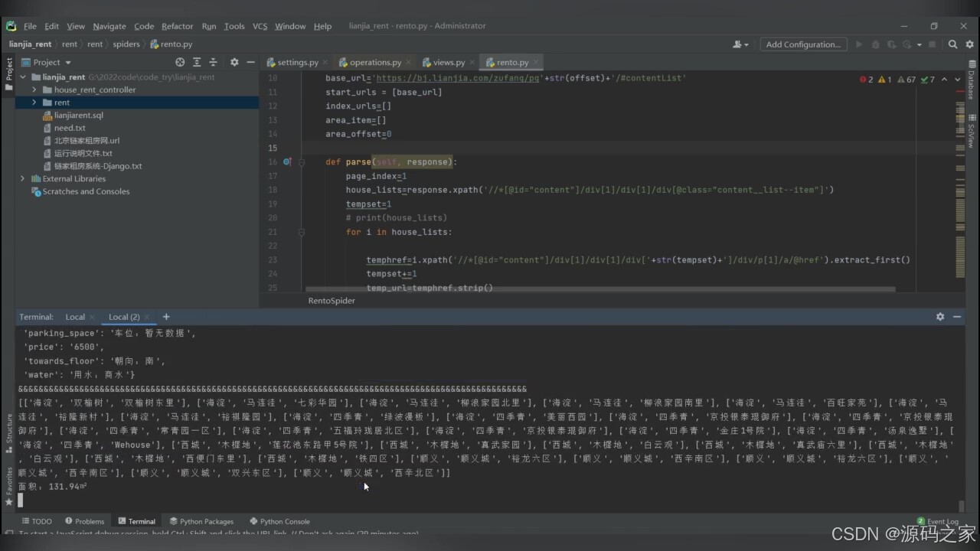Expand the house_rent_controller folder

click(x=34, y=90)
